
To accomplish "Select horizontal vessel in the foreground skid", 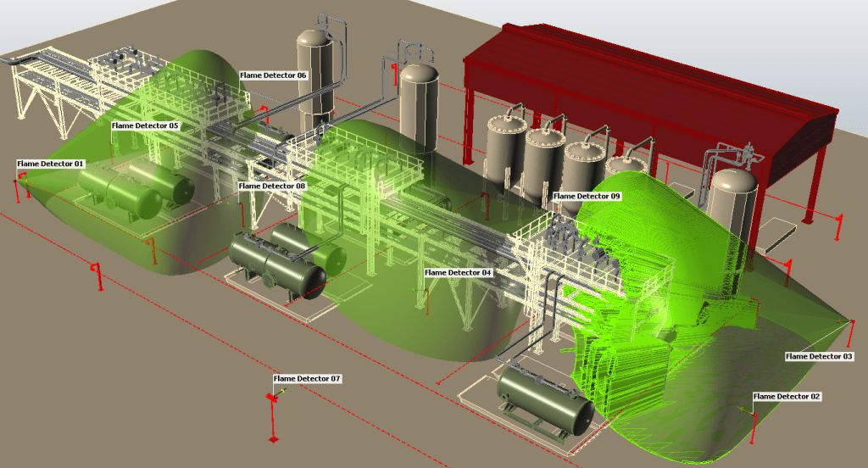I will (x=546, y=400).
